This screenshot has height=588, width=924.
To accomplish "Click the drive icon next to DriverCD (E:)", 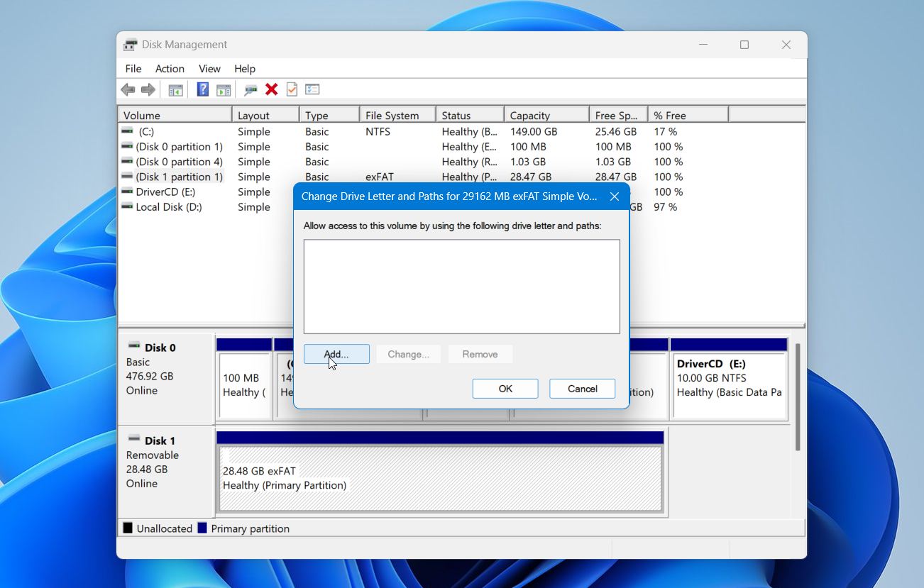I will (x=127, y=192).
